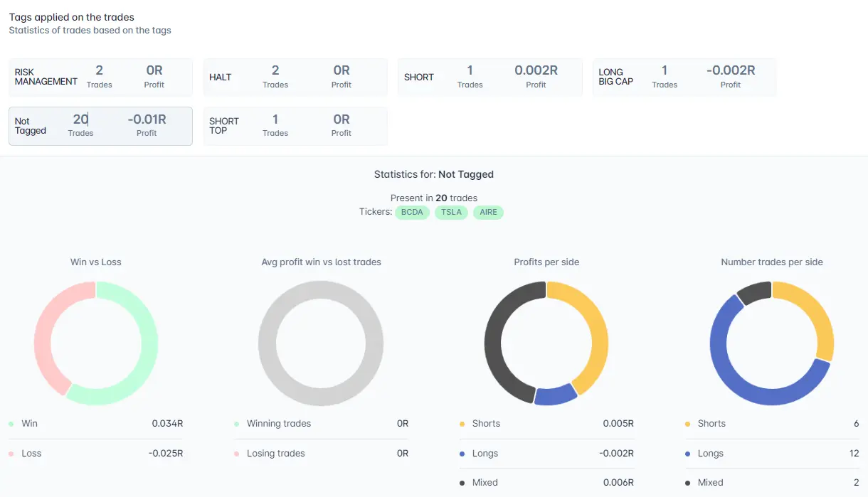
Task: Select the LONG BIG CAP tag card
Action: pyautogui.click(x=684, y=77)
